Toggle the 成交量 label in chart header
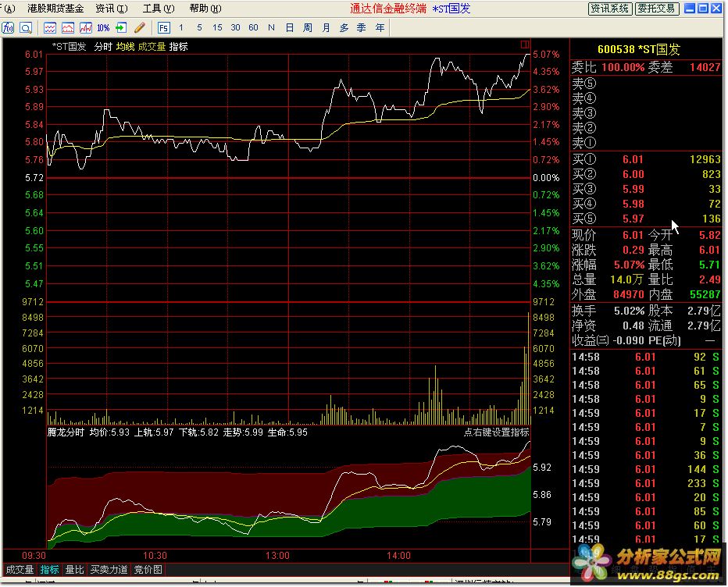728x587 pixels. pos(152,47)
